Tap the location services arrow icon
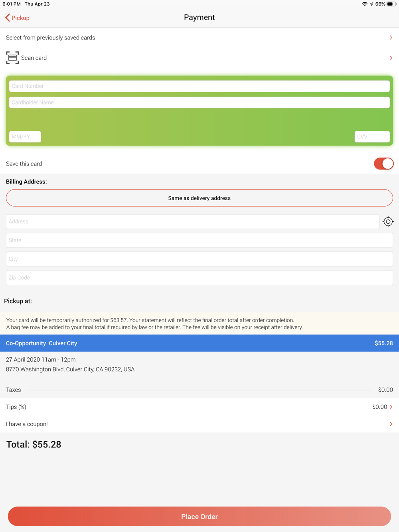Viewport: 399px width, 532px height. pyautogui.click(x=371, y=4)
